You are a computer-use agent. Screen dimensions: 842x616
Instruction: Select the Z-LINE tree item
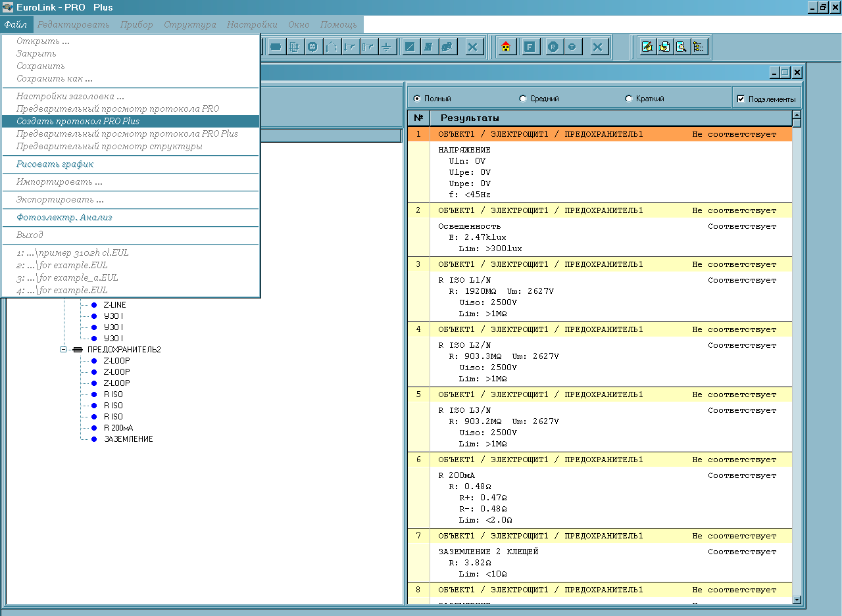pos(114,305)
